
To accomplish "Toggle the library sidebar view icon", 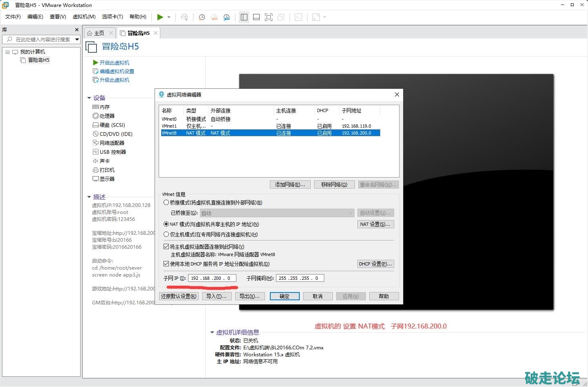I will pos(244,17).
